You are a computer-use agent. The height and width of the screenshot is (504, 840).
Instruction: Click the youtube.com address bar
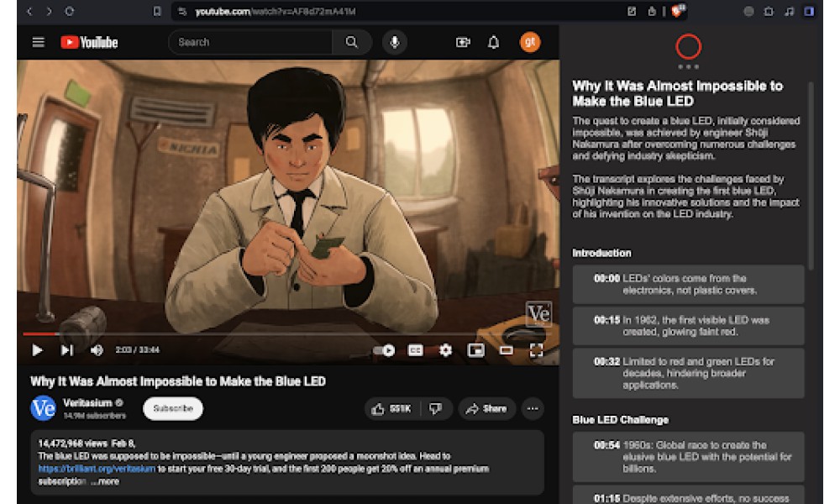tap(396, 11)
